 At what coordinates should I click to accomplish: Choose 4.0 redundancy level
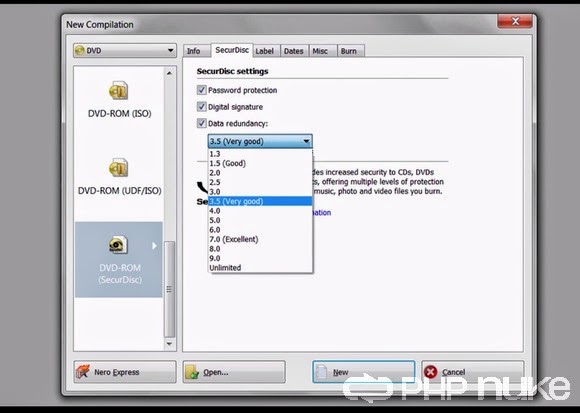[x=260, y=211]
